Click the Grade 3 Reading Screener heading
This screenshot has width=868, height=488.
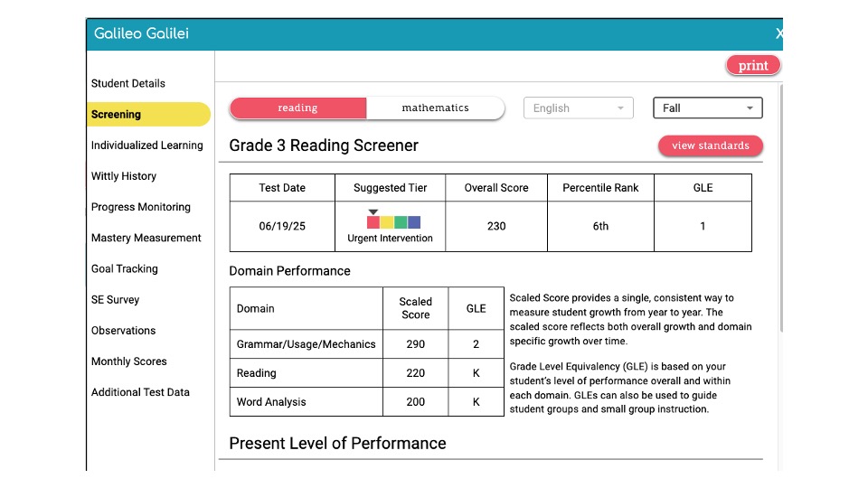[x=324, y=145]
